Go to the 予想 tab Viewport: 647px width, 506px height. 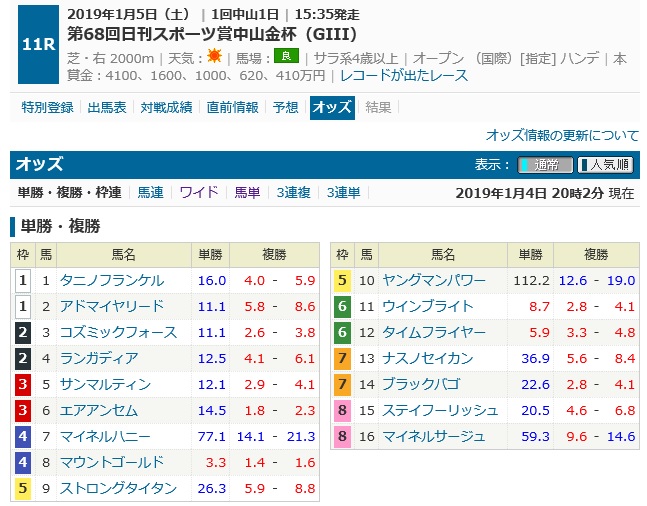point(285,108)
